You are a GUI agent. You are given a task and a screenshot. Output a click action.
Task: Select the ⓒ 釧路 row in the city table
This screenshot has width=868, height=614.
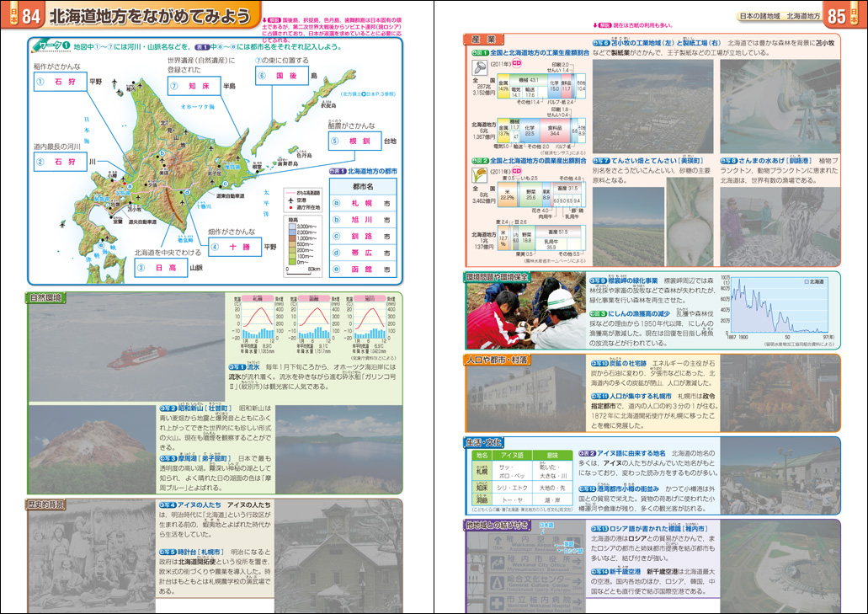[x=363, y=237]
